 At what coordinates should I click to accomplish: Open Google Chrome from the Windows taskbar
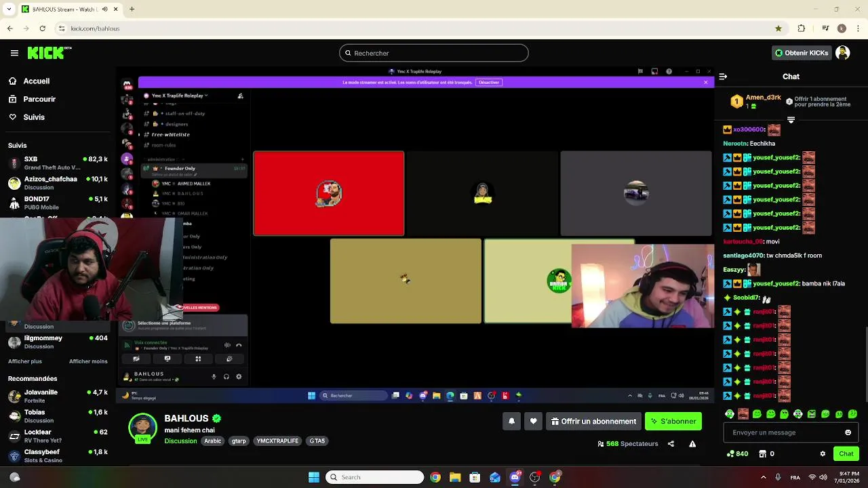click(x=435, y=477)
